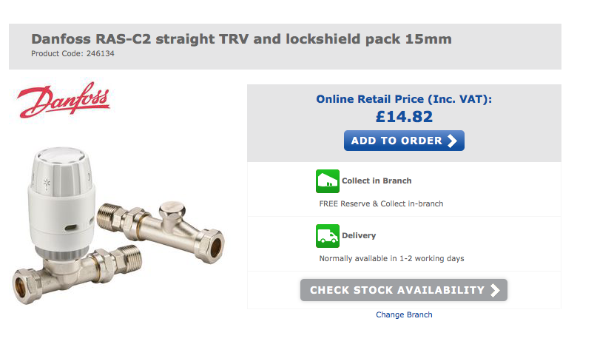Click the £14.82 price text
Image resolution: width=614 pixels, height=364 pixels.
coord(404,117)
